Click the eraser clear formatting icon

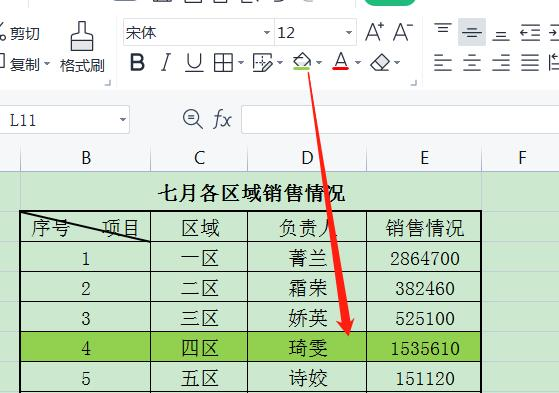[380, 63]
